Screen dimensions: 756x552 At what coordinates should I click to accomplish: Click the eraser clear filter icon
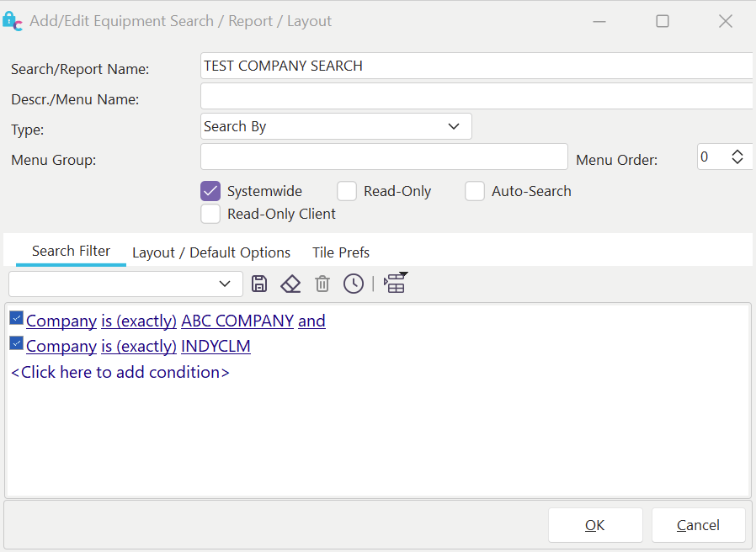(x=290, y=284)
